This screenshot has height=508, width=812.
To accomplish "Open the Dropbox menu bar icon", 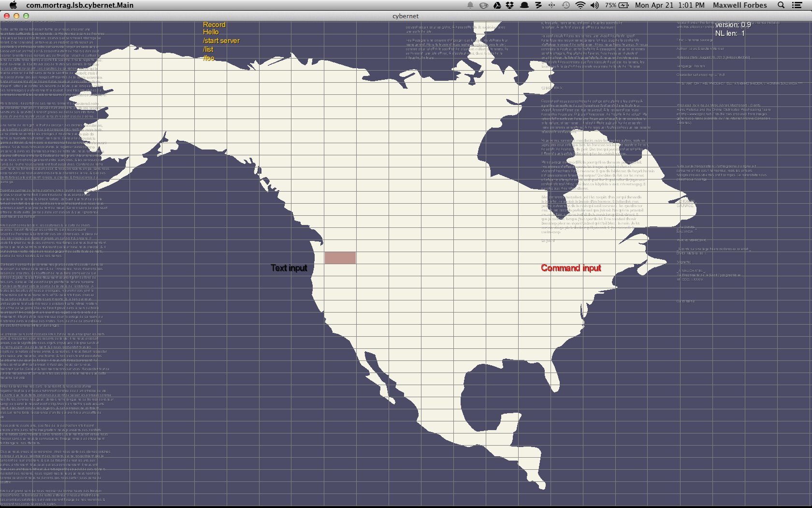I will (510, 5).
